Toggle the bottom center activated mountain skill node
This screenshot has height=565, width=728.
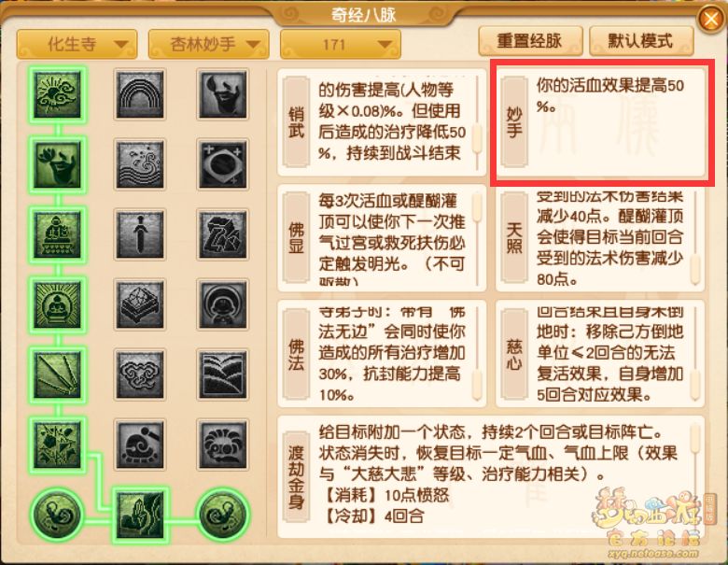coord(140,515)
